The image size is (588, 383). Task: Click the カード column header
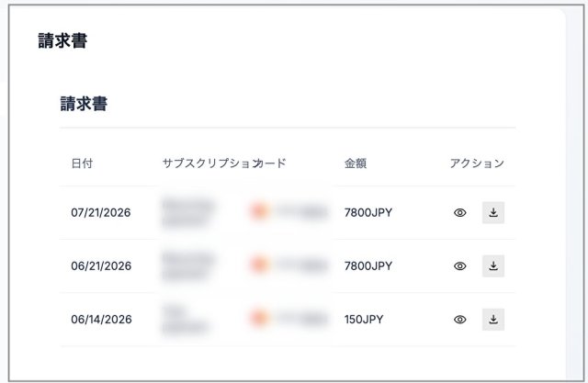click(x=271, y=163)
